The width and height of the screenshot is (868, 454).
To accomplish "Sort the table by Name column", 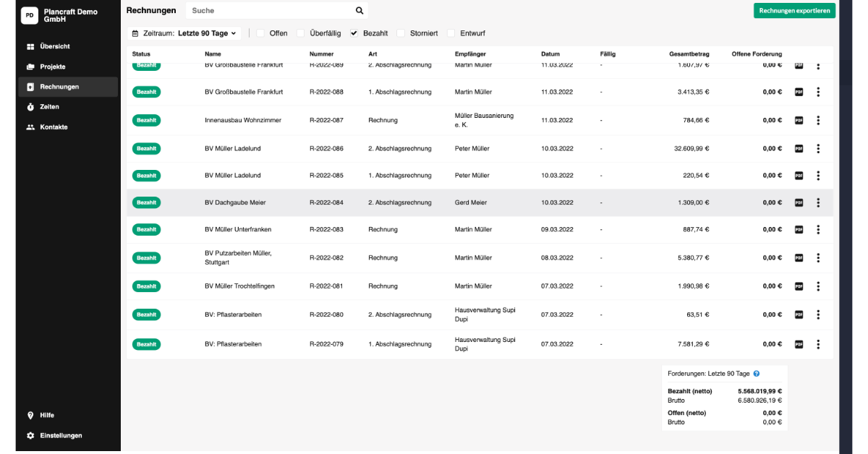I will (213, 54).
